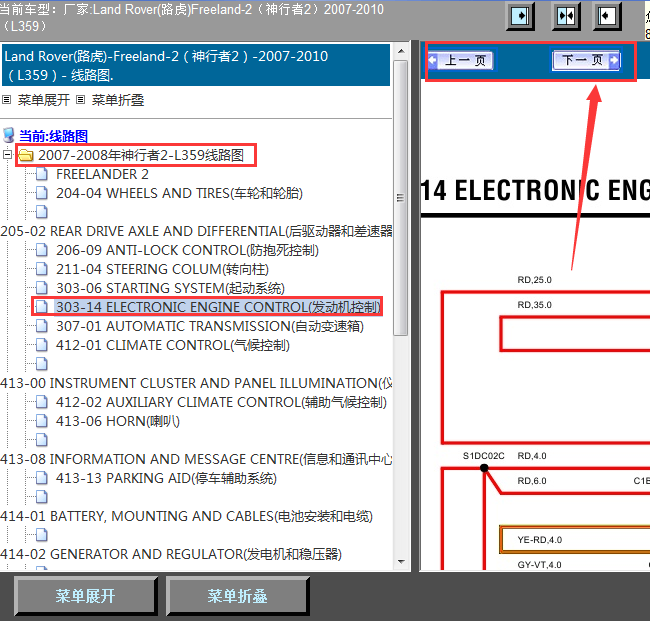This screenshot has height=621, width=650.
Task: Click folder icon of 2007-2008年神行者2 node
Action: (x=26, y=155)
